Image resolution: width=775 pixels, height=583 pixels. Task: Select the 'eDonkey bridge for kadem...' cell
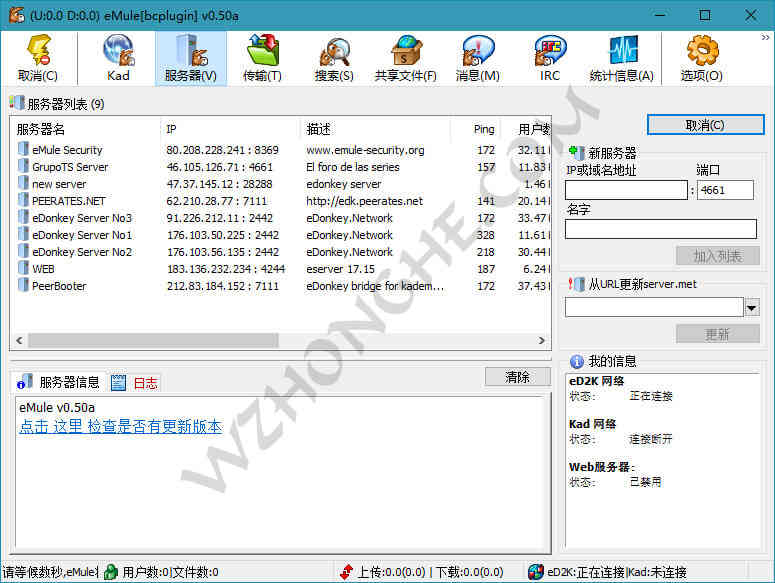[375, 286]
